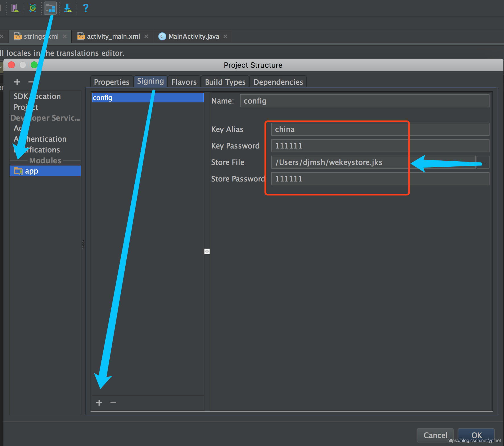Confirm with the OK button
Viewport: 504px width, 446px height.
tap(476, 435)
